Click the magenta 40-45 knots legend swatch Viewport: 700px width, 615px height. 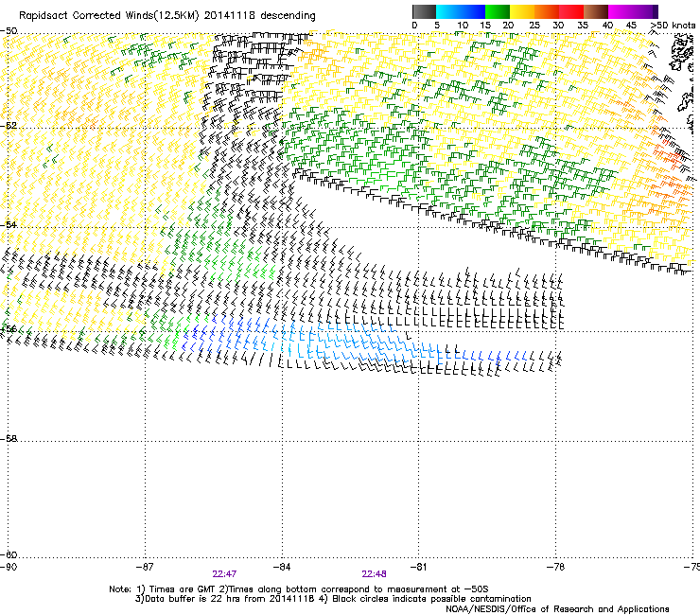(621, 11)
